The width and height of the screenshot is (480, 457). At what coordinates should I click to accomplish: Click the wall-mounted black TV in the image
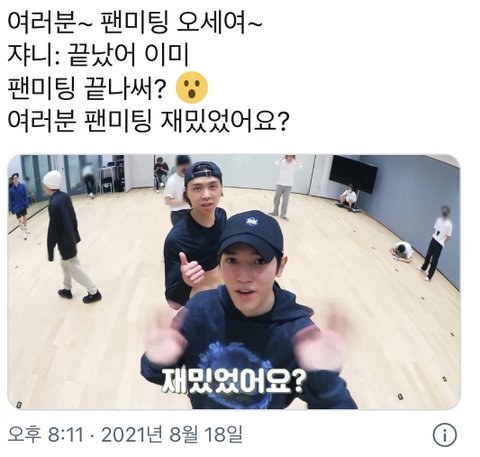click(353, 174)
